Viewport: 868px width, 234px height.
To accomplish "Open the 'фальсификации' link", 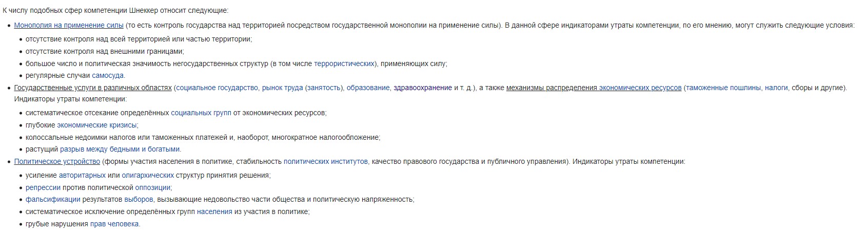I will pos(53,199).
